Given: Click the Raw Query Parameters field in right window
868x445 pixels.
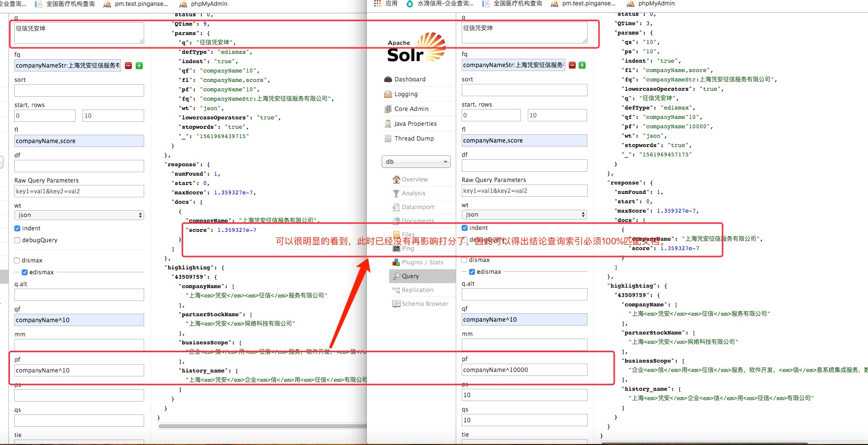Looking at the screenshot, I should (x=524, y=190).
